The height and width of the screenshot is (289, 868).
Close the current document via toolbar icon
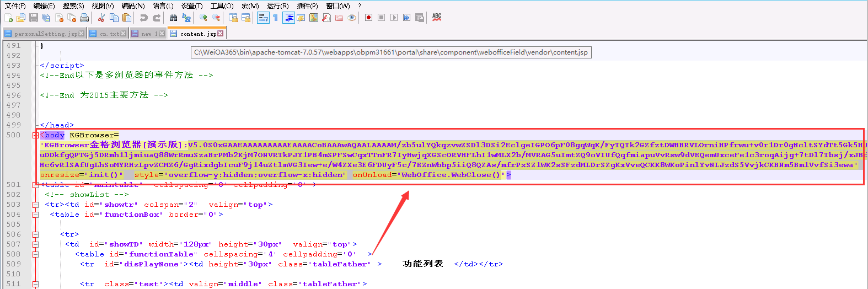[x=59, y=18]
